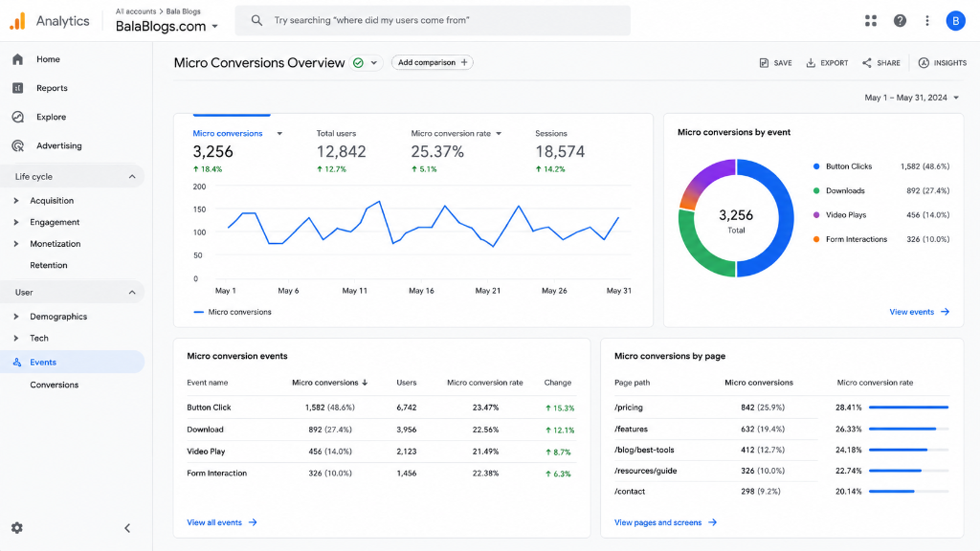The image size is (980, 551).
Task: Click the Export download icon
Action: coord(811,62)
